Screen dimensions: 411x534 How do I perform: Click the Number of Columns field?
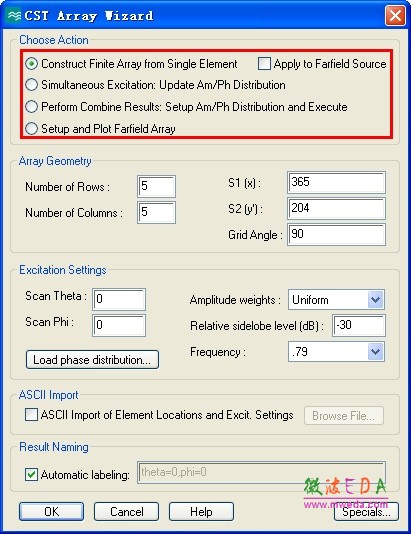157,213
